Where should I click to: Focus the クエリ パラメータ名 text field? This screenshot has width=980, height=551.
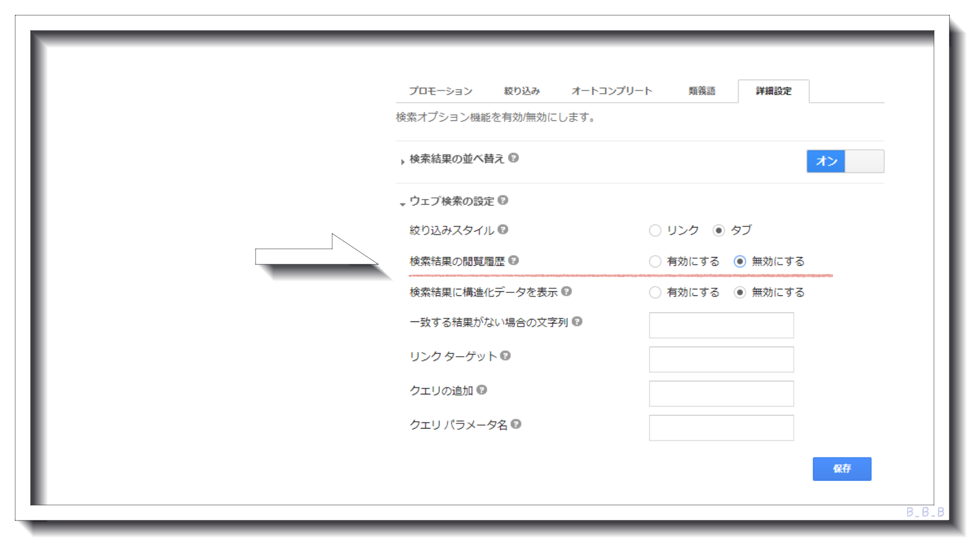point(721,428)
